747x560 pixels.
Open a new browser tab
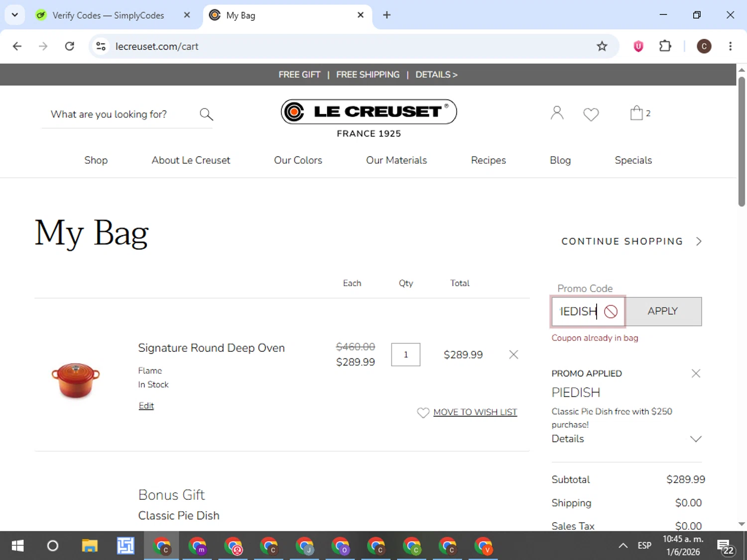click(x=386, y=15)
